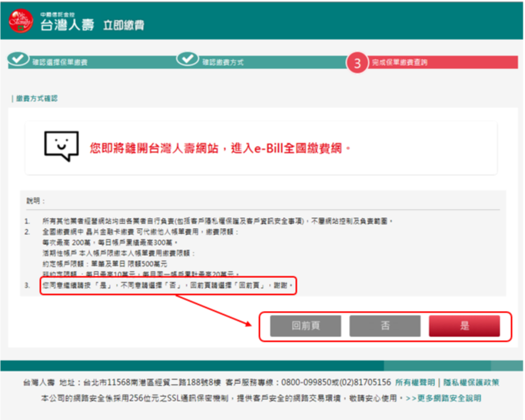Click the first step checkmark icon
Screen dimensions: 525x420
(18, 59)
